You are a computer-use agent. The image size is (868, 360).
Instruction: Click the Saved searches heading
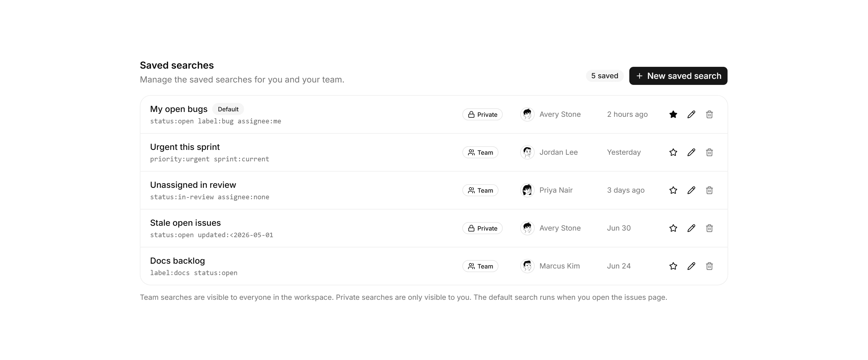click(177, 65)
